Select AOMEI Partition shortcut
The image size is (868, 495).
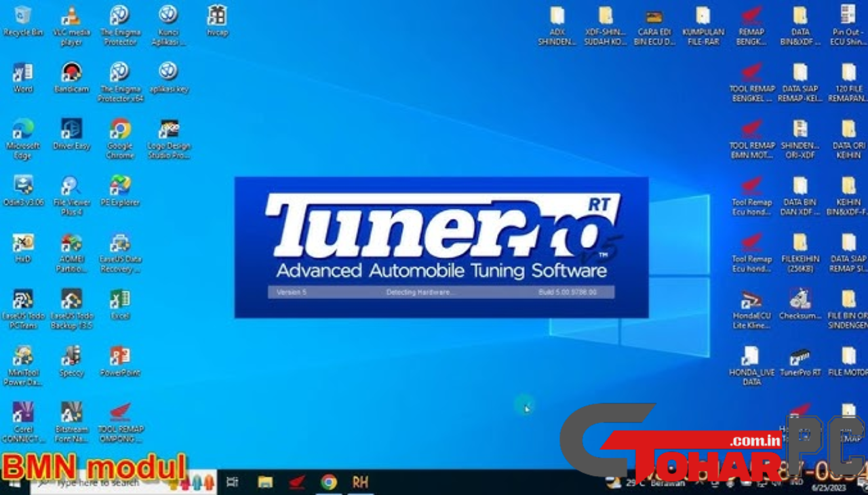point(71,252)
